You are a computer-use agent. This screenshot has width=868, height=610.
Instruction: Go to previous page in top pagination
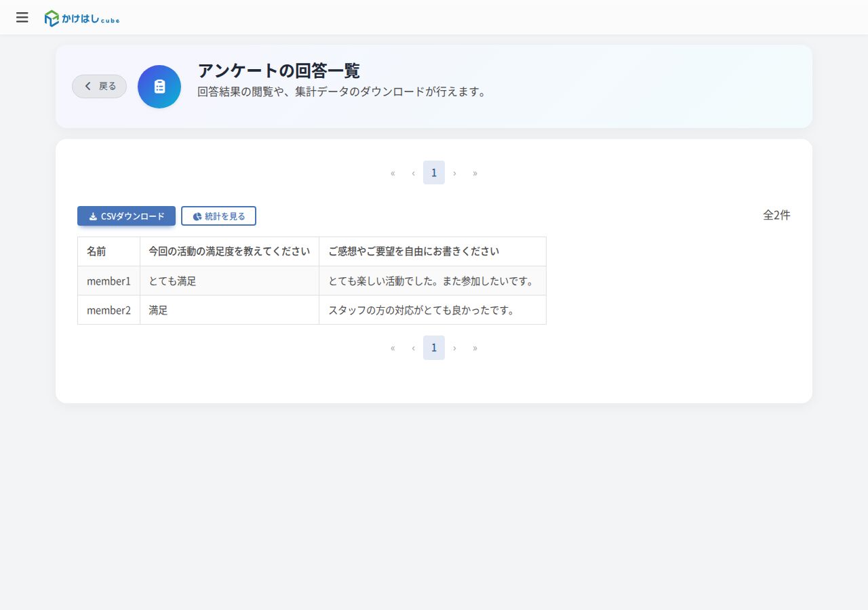pyautogui.click(x=413, y=173)
